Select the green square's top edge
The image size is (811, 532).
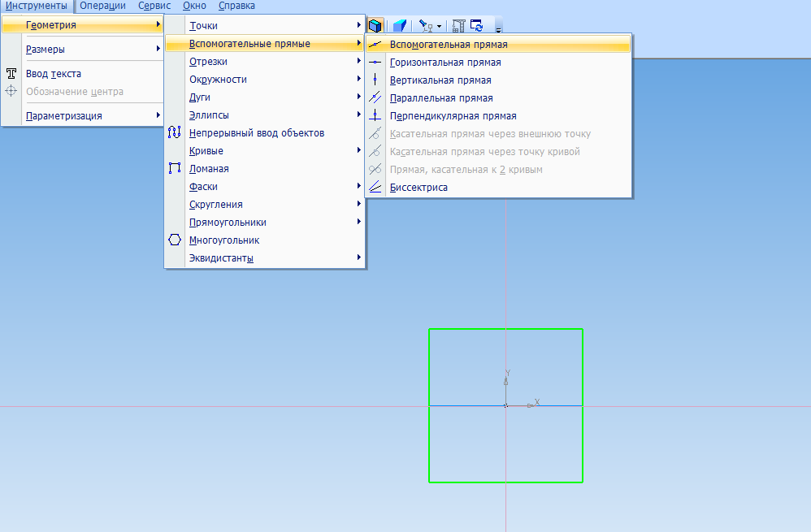pos(505,329)
